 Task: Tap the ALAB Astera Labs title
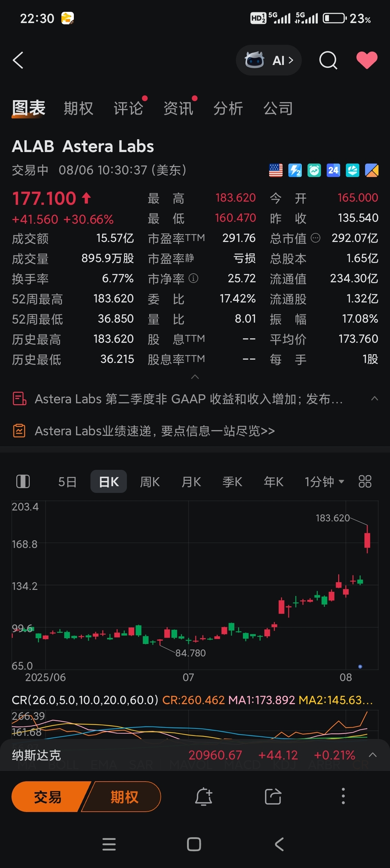tap(83, 146)
